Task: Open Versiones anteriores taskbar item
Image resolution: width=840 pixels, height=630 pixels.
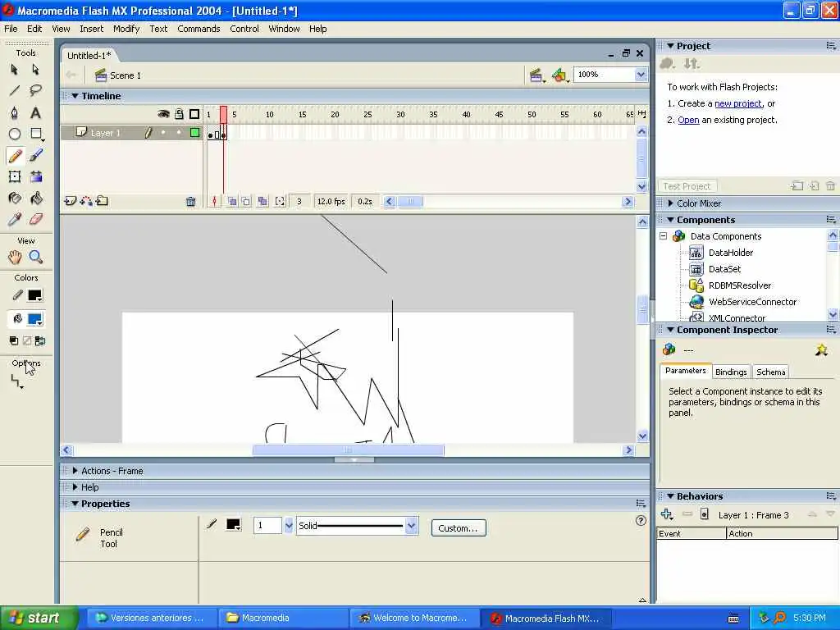Action: point(152,618)
